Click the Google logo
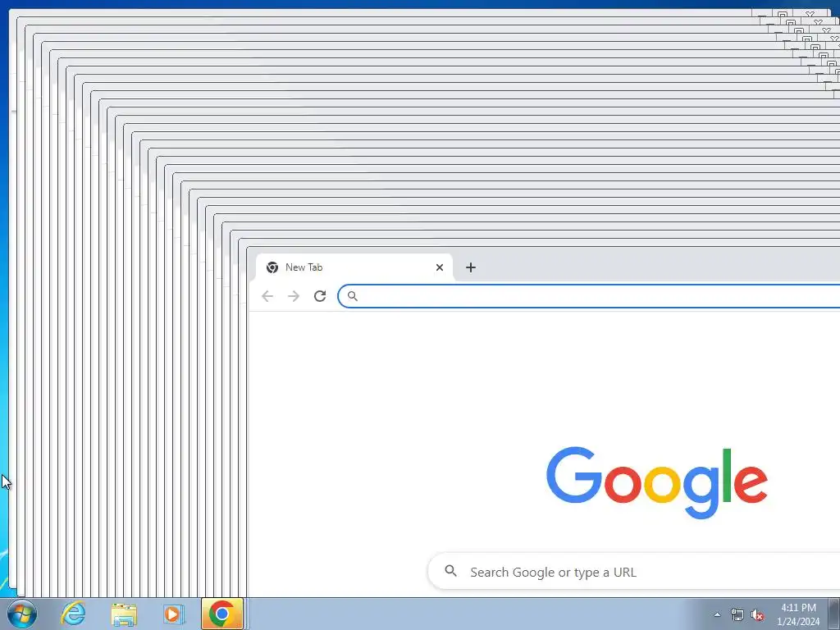The height and width of the screenshot is (630, 840). click(657, 482)
